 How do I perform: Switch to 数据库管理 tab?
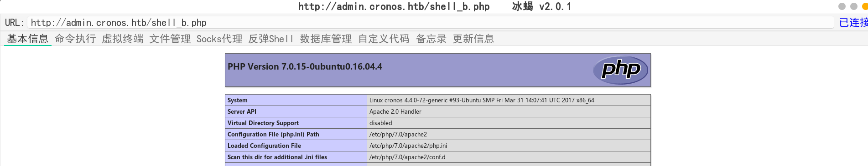[x=326, y=39]
